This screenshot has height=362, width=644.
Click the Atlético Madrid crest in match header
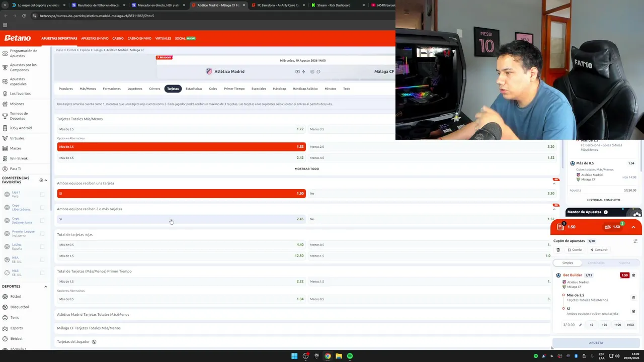point(209,71)
